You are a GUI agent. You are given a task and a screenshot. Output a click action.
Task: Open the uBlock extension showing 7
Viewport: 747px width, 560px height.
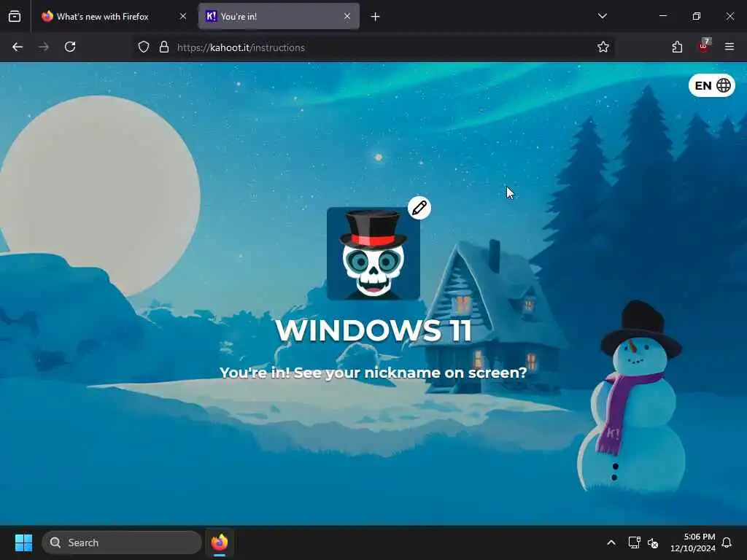pos(704,46)
